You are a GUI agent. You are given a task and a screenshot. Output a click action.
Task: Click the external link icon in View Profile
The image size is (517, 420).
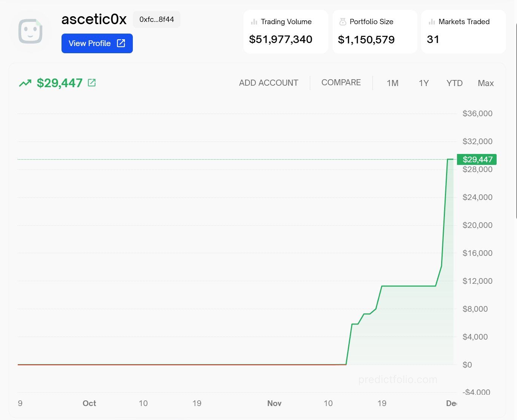pyautogui.click(x=121, y=43)
